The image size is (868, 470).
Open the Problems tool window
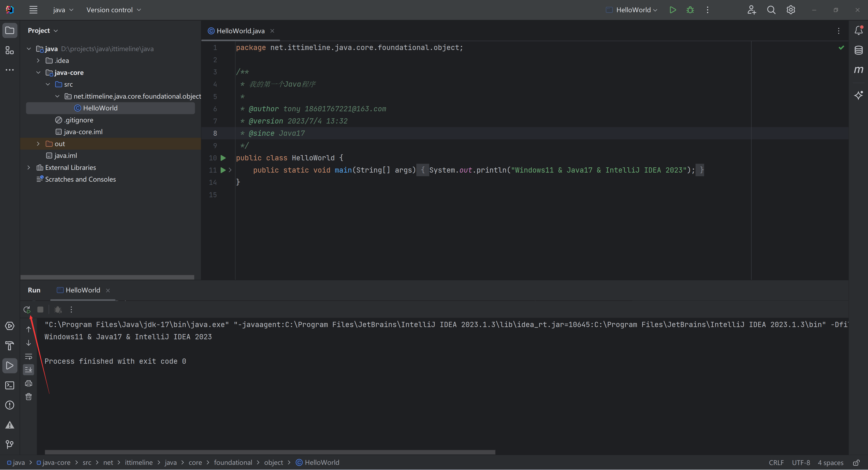tap(10, 405)
